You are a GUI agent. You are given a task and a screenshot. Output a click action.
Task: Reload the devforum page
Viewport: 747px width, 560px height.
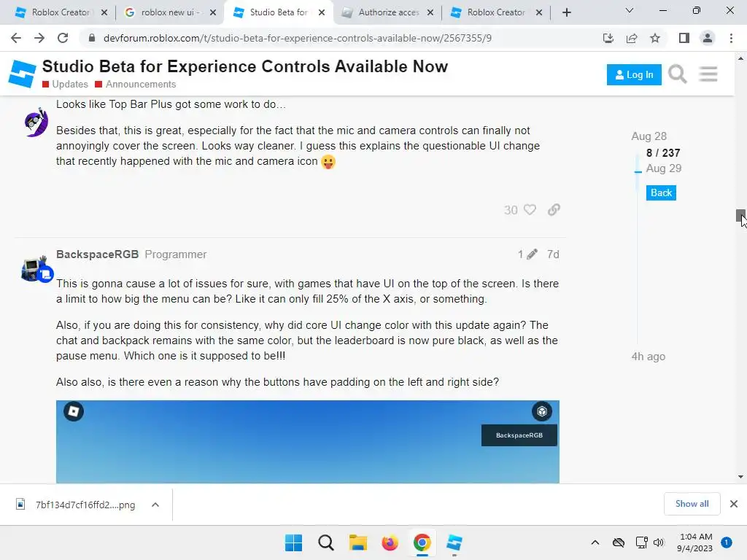[63, 38]
